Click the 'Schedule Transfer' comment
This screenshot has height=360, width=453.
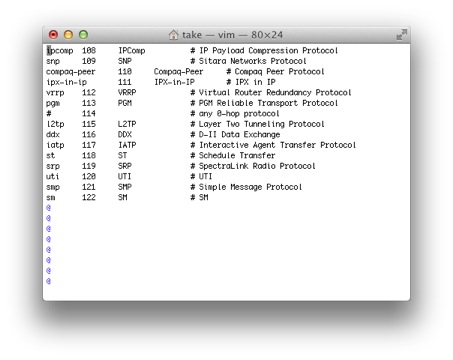[x=237, y=155]
